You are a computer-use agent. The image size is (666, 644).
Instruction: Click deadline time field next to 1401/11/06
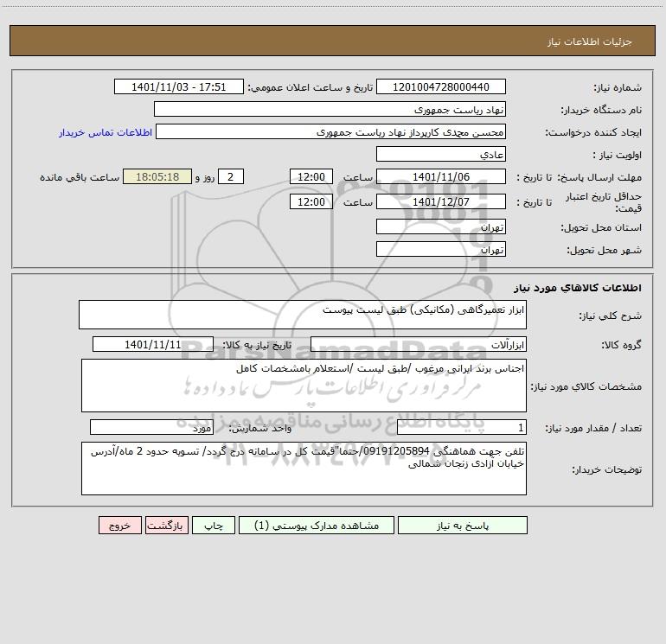point(311,176)
